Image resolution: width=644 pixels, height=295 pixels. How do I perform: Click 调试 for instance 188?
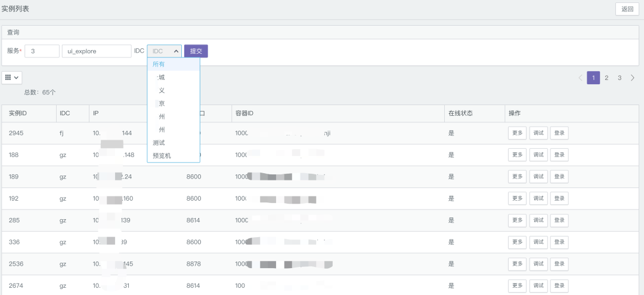pos(538,155)
